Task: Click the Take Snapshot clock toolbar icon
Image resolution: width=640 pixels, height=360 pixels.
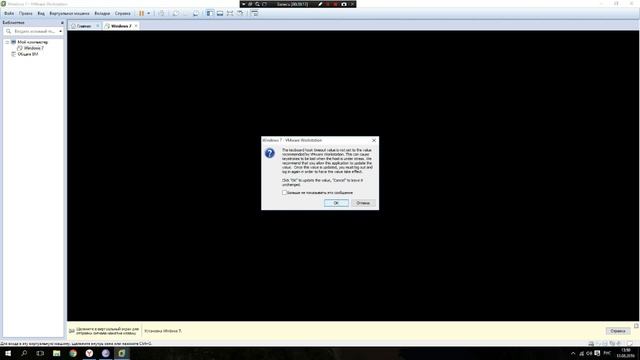Action: click(x=176, y=13)
